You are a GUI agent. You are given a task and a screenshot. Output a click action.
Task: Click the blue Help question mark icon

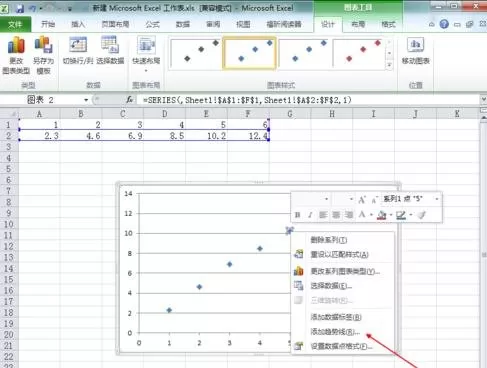coord(444,24)
